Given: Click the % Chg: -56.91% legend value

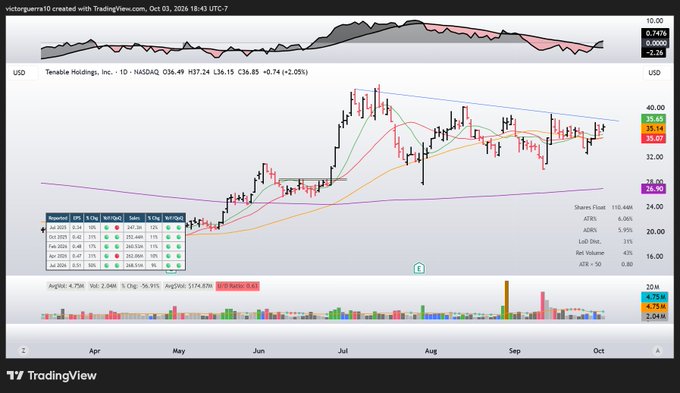Looking at the screenshot, I should coord(140,286).
